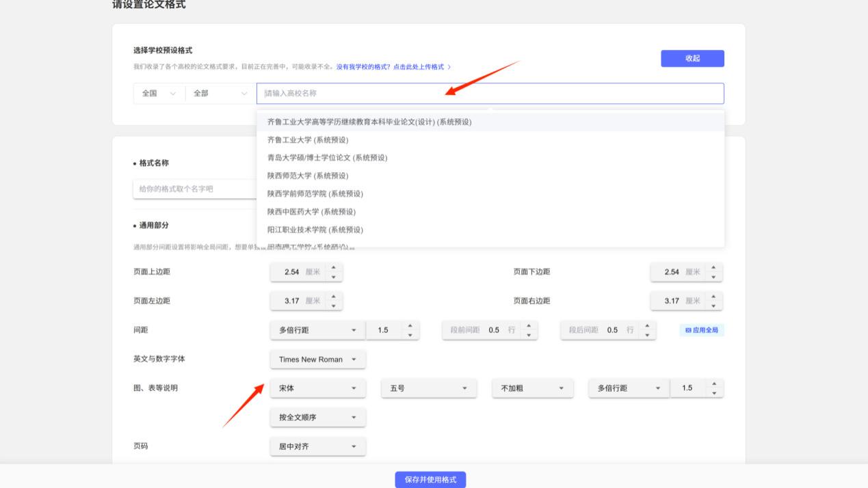
Task: Click 应用全局 apply globally button
Action: point(702,330)
